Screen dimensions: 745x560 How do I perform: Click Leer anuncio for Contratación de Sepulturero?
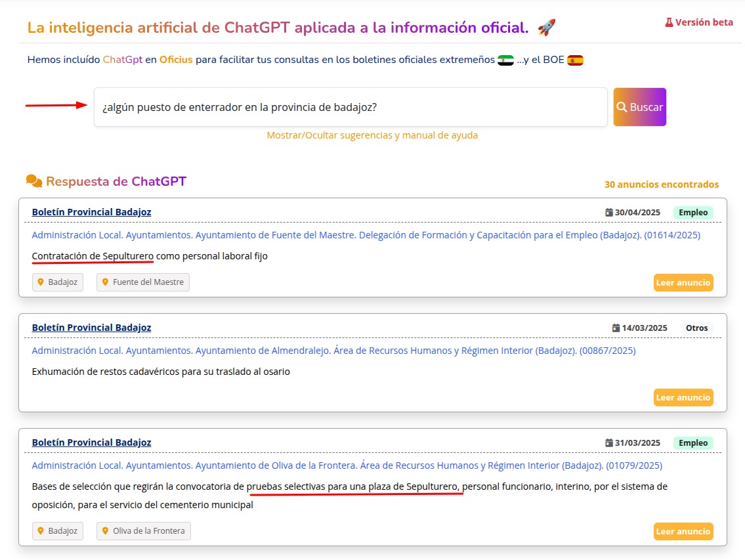(683, 282)
